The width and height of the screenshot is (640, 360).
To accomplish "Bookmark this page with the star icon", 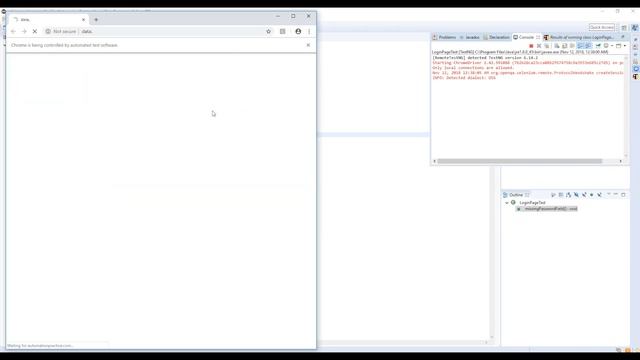I will click(269, 31).
